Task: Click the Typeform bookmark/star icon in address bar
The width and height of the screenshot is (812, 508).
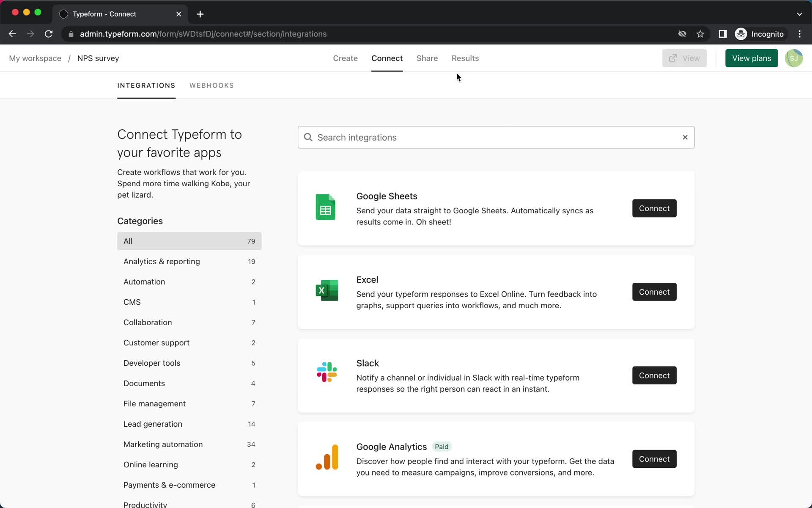Action: (700, 34)
